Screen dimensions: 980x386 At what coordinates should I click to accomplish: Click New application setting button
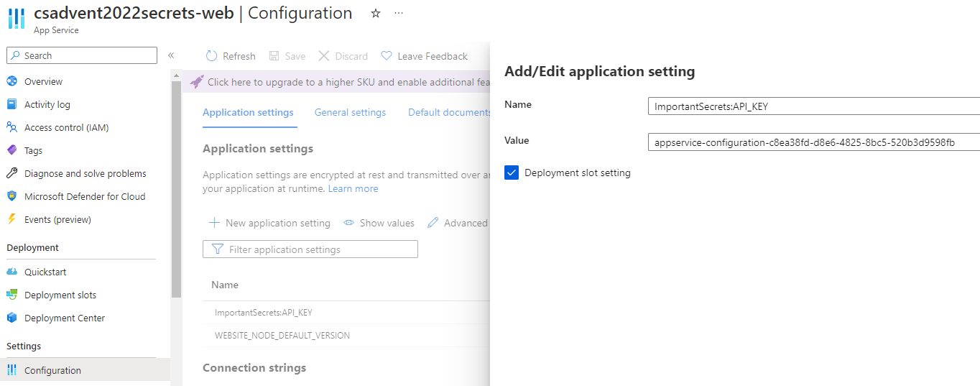tap(270, 223)
